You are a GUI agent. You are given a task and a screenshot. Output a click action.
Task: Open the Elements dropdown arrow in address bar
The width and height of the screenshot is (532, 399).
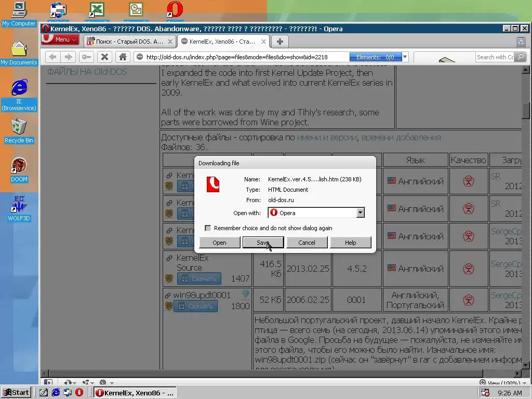(405, 57)
